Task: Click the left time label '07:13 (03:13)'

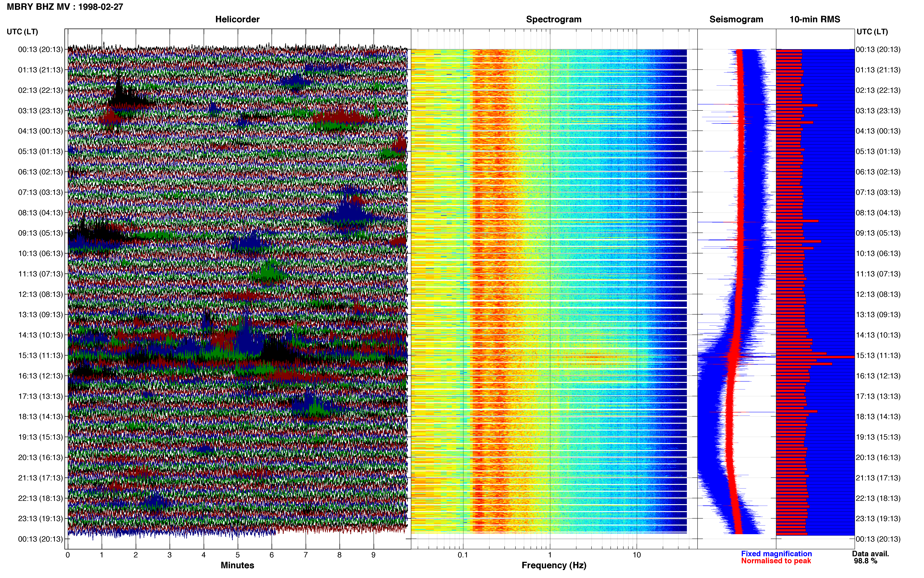Action: coord(41,192)
